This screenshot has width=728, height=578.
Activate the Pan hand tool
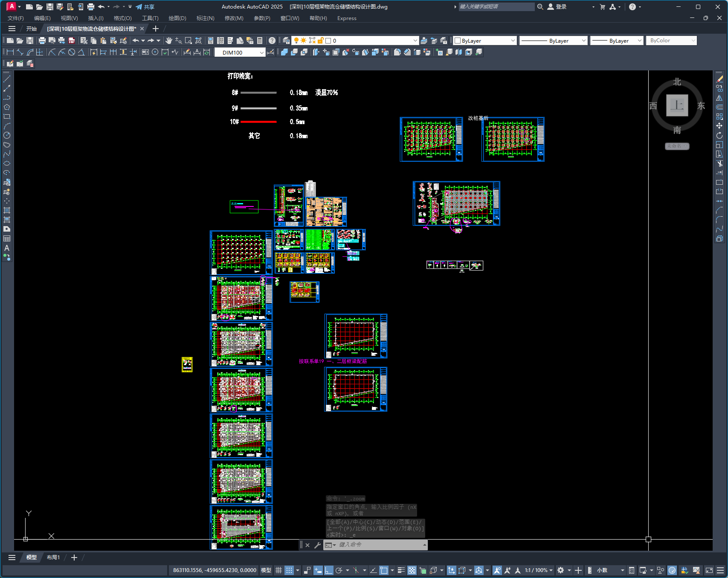pyautogui.click(x=169, y=41)
